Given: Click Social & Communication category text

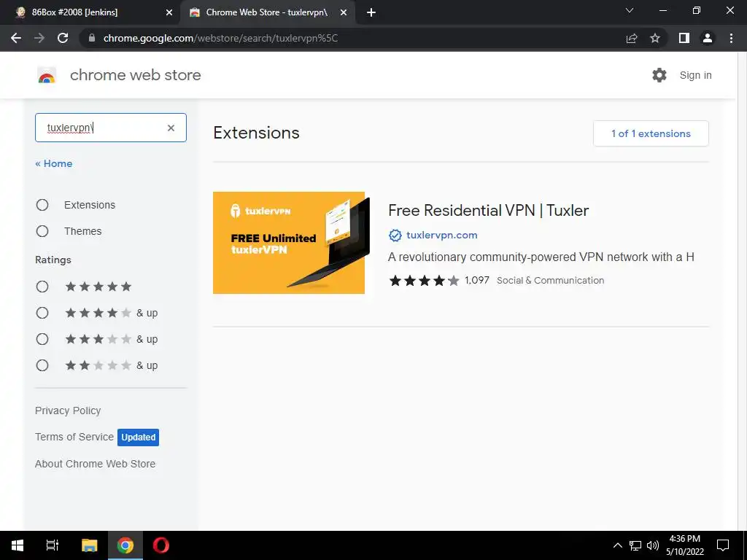Looking at the screenshot, I should point(550,281).
